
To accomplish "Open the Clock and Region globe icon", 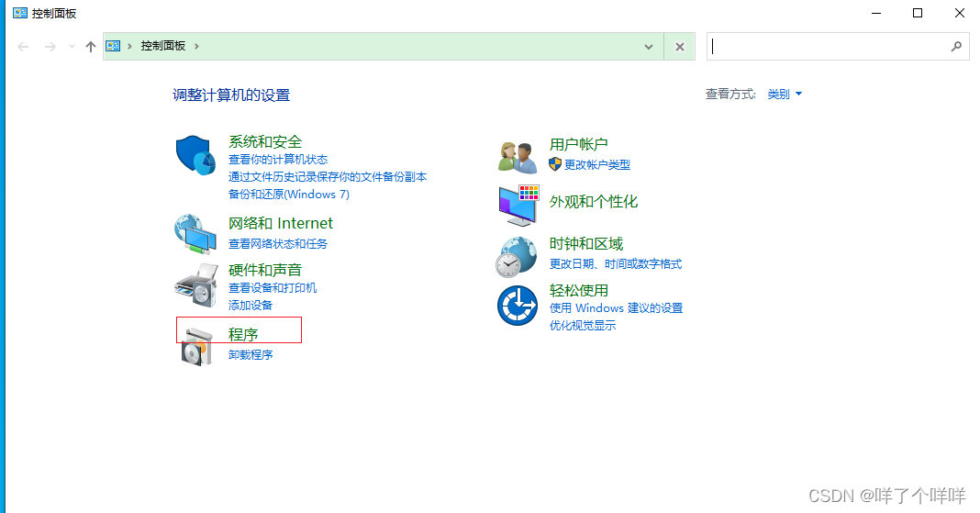I will click(x=517, y=257).
